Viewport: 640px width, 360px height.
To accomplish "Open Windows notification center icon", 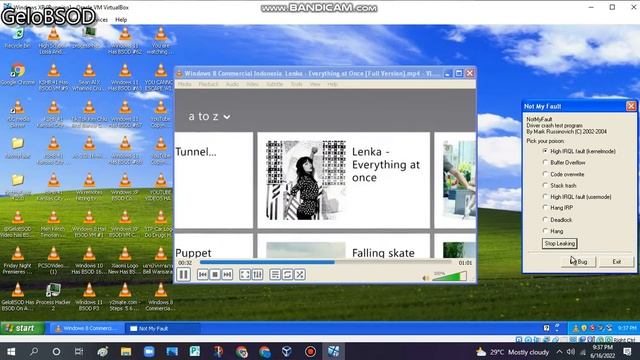I will [627, 352].
